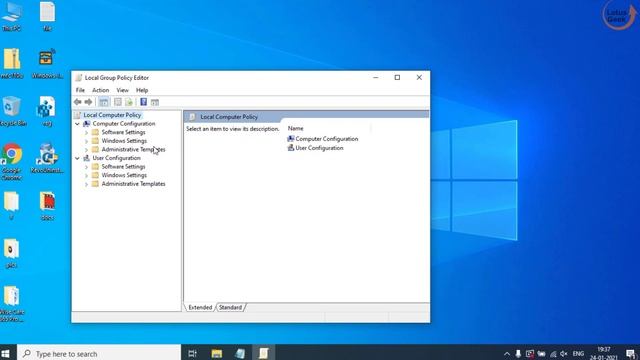Open the notification center icon
The width and height of the screenshot is (640, 360).
point(631,354)
